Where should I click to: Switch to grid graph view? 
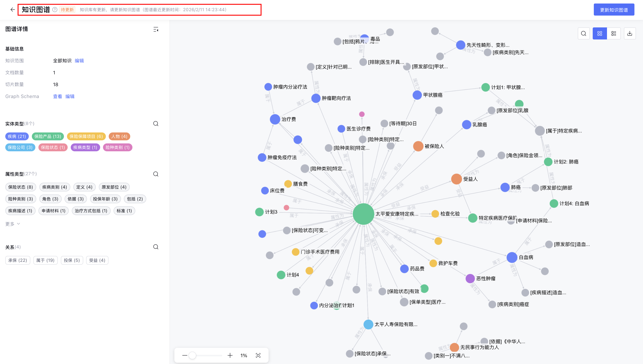point(600,34)
